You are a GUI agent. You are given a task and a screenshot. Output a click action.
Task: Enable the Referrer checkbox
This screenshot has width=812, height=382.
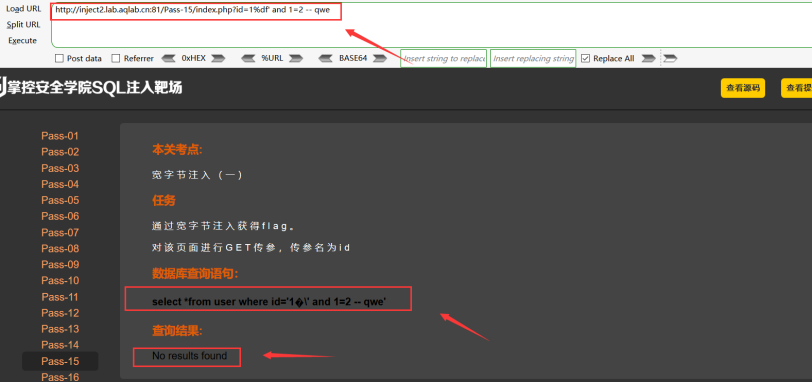(116, 58)
